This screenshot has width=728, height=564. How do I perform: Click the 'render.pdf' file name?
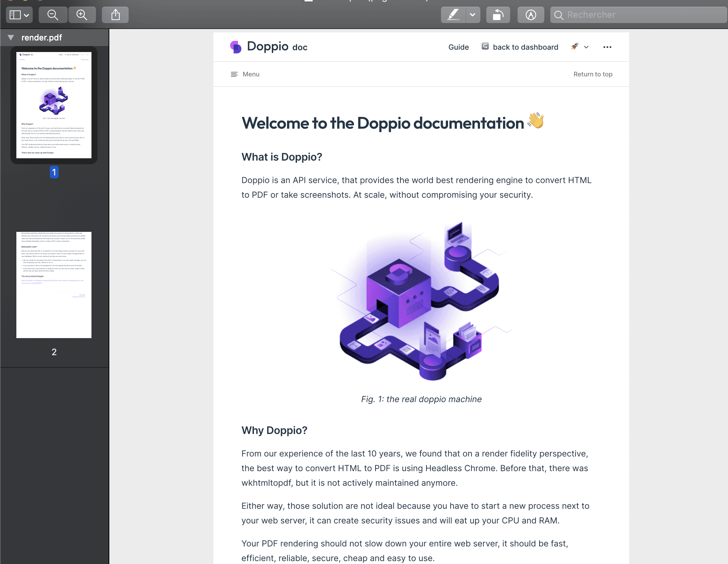tap(42, 38)
